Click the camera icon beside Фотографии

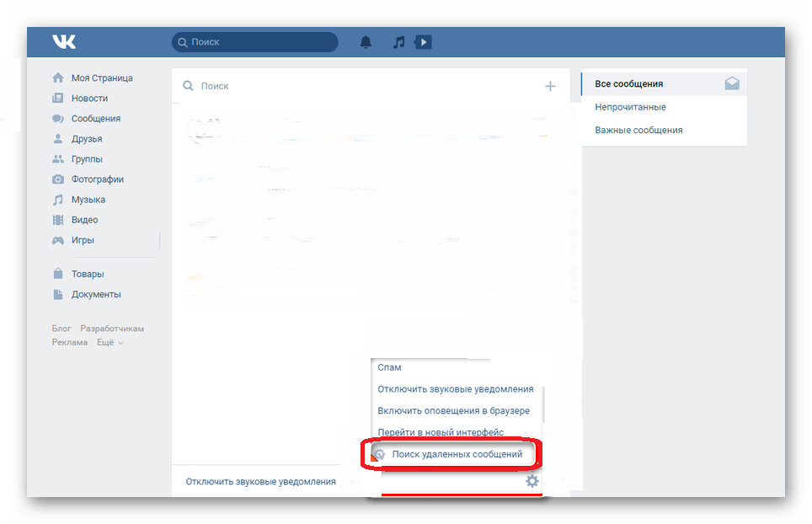coord(58,179)
